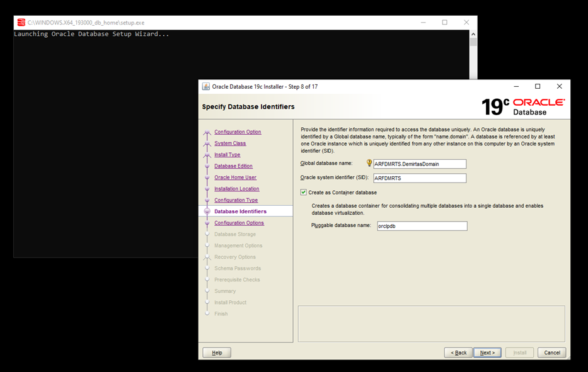Click the lightbulb hint icon beside Global database name
588x372 pixels.
[369, 163]
